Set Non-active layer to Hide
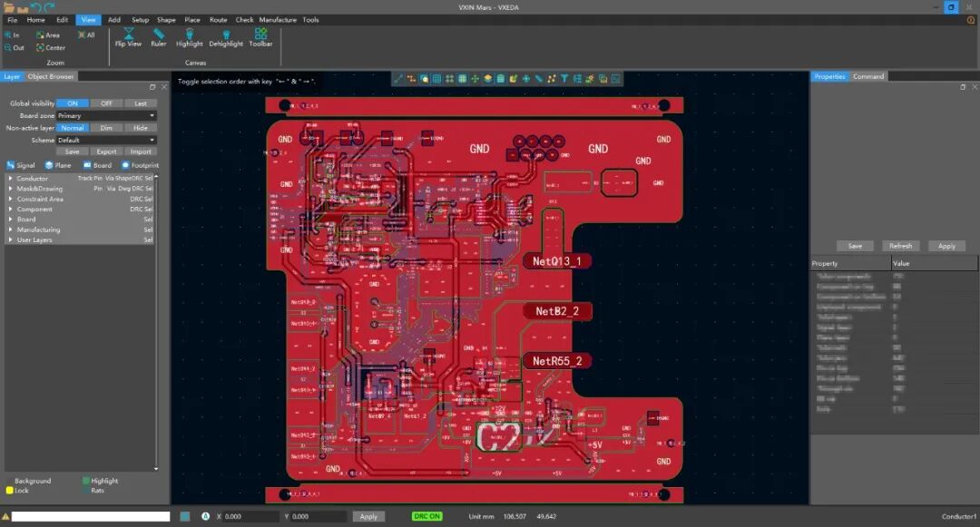The width and height of the screenshot is (980, 527). pyautogui.click(x=141, y=128)
